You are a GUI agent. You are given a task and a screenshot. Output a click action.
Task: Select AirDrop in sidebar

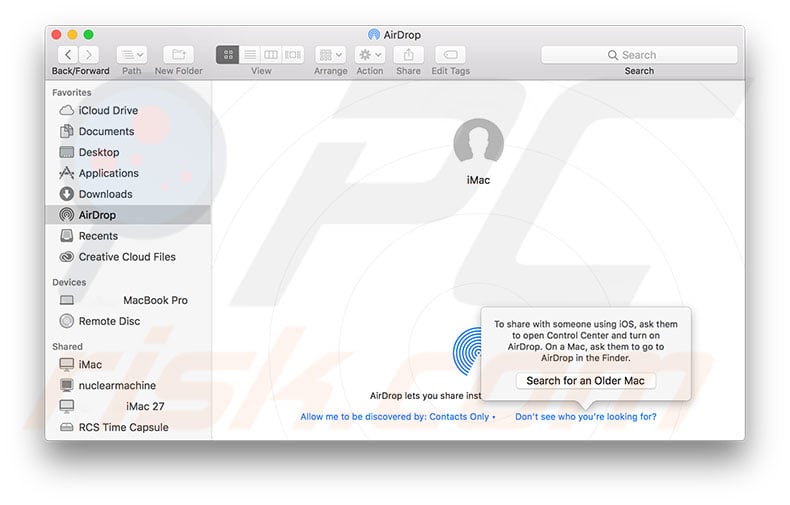click(128, 215)
